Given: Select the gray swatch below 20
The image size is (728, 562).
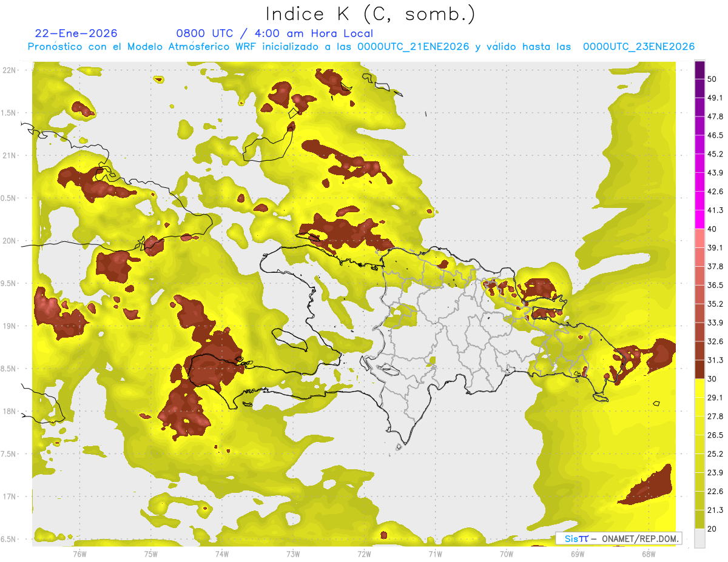Looking at the screenshot, I should [700, 538].
